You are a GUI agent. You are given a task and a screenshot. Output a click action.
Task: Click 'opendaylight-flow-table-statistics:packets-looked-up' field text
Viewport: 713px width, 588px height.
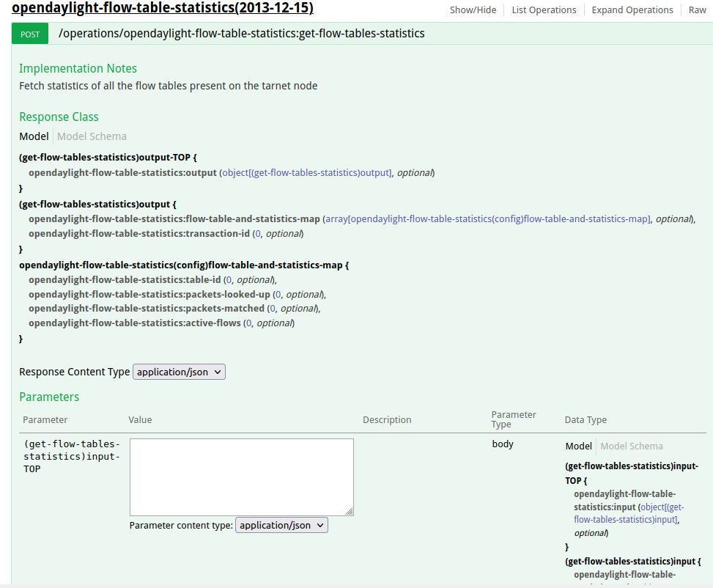click(149, 295)
